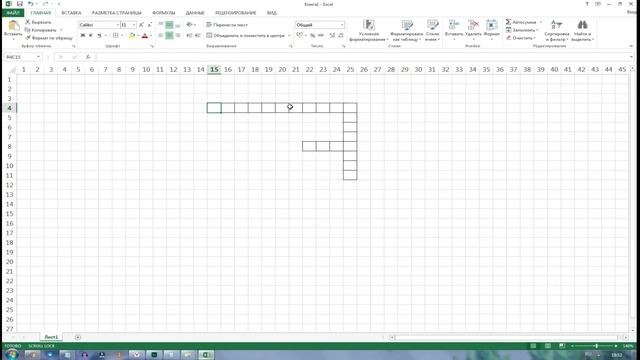Screen dimensions: 640x360
Task: Click Merge and Center (Объединить и поместить в центре)
Action: pyautogui.click(x=245, y=36)
